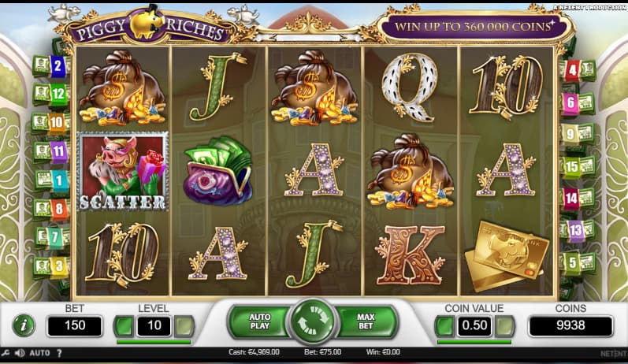Open the paytable info button
Screen dimensions: 628x364
click(x=24, y=325)
